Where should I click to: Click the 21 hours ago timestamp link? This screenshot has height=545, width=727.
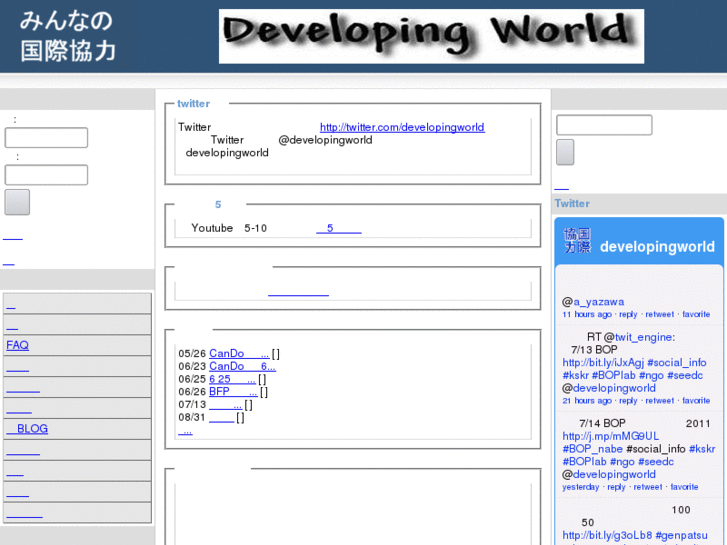click(x=587, y=401)
